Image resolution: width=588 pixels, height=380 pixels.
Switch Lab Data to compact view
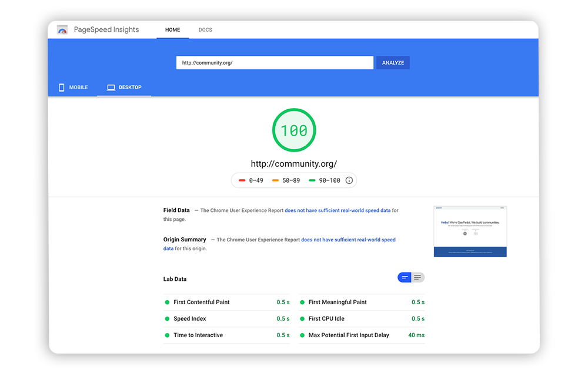(x=405, y=277)
